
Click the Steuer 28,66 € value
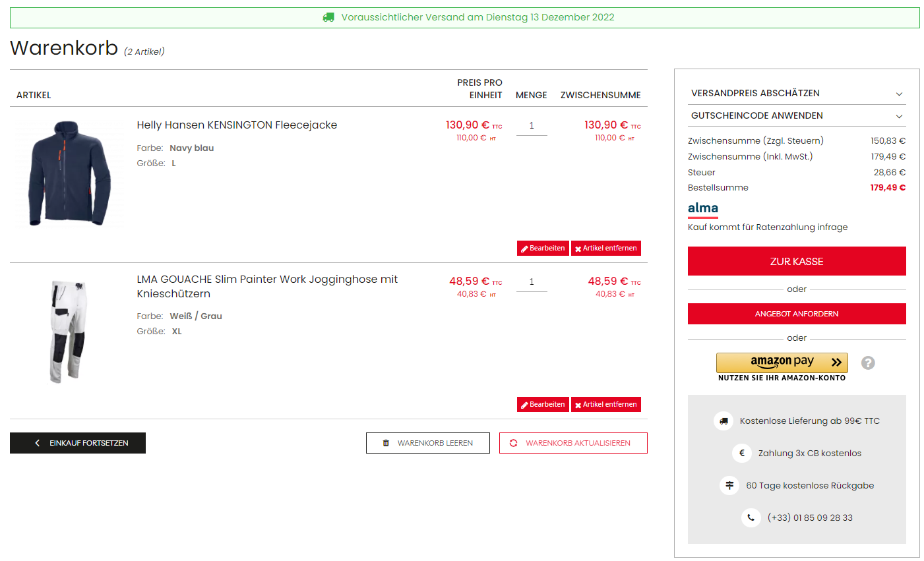(x=890, y=172)
